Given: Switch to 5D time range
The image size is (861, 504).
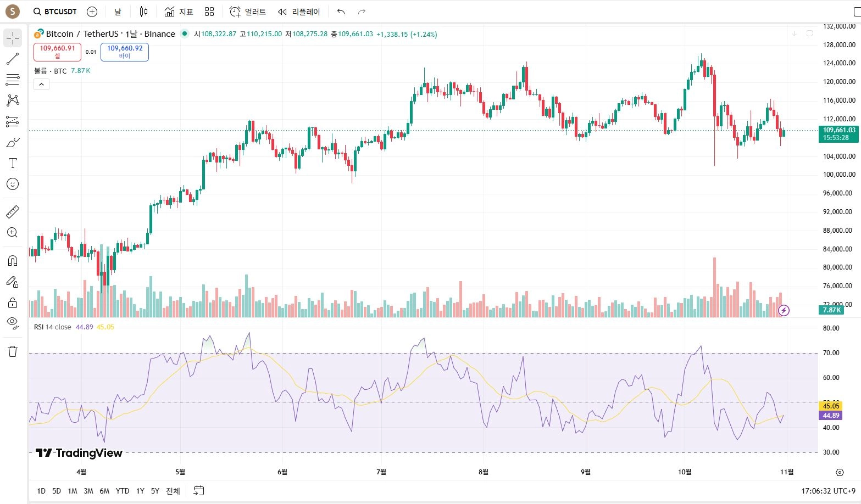Looking at the screenshot, I should point(57,491).
